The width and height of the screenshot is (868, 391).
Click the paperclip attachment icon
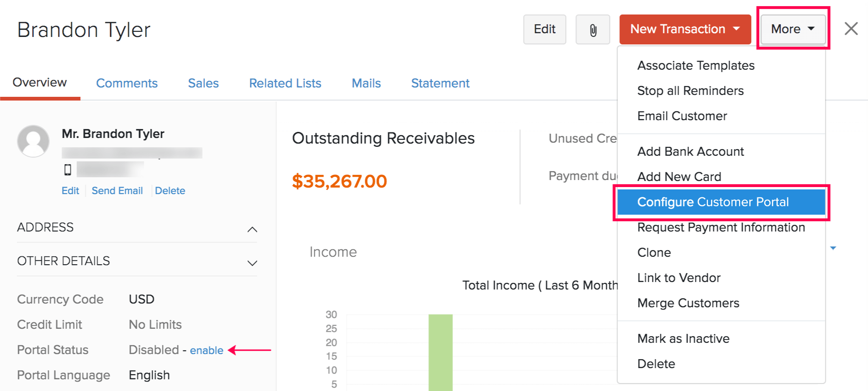[x=592, y=30]
